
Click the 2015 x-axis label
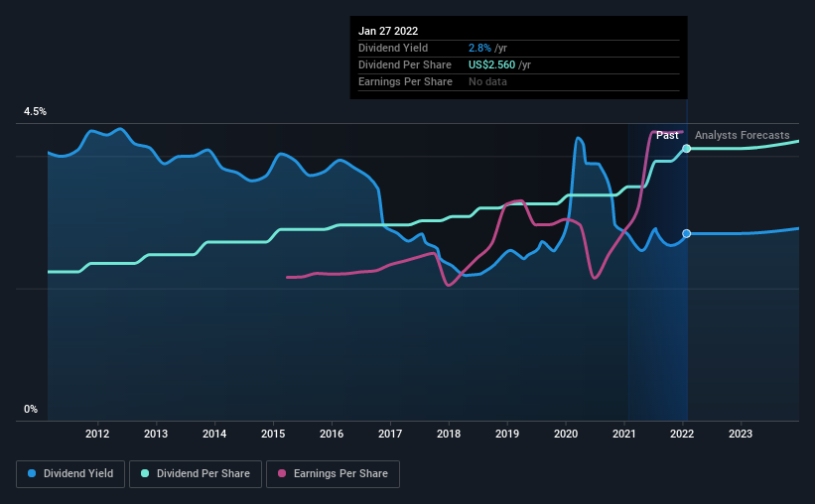pyautogui.click(x=273, y=434)
